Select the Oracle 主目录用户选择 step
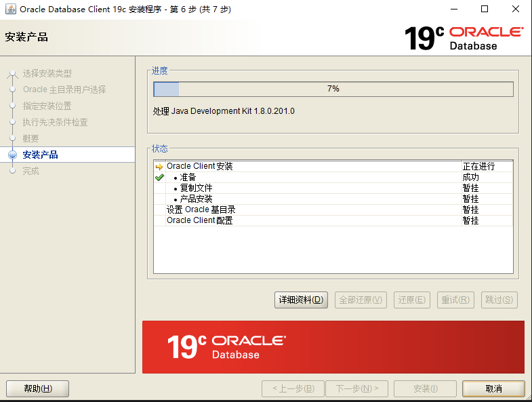 (x=64, y=89)
